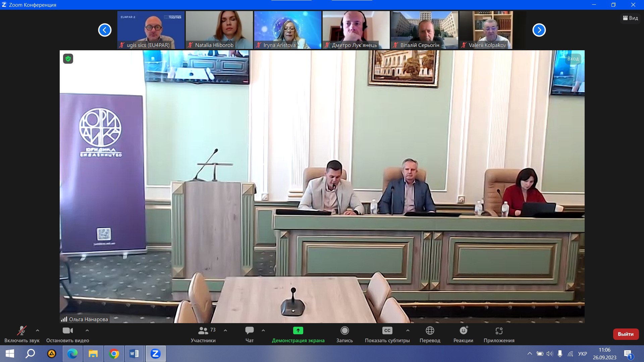Viewport: 644px width, 362px height.
Task: Open the Participants panel
Action: pos(203,335)
